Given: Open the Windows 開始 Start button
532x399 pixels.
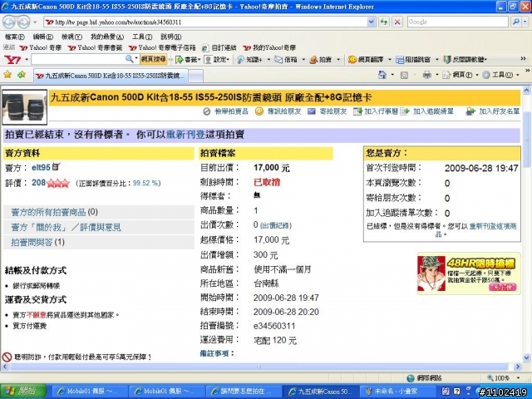Looking at the screenshot, I should pyautogui.click(x=23, y=392).
